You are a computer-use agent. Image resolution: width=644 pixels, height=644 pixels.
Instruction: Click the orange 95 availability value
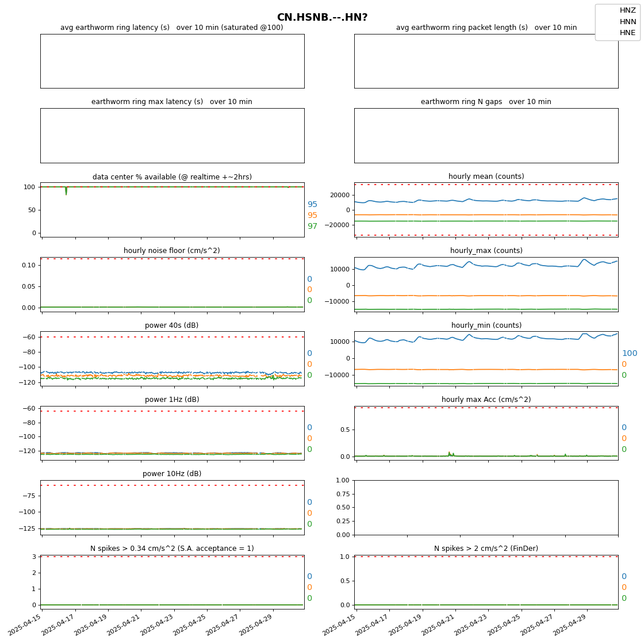pos(312,215)
